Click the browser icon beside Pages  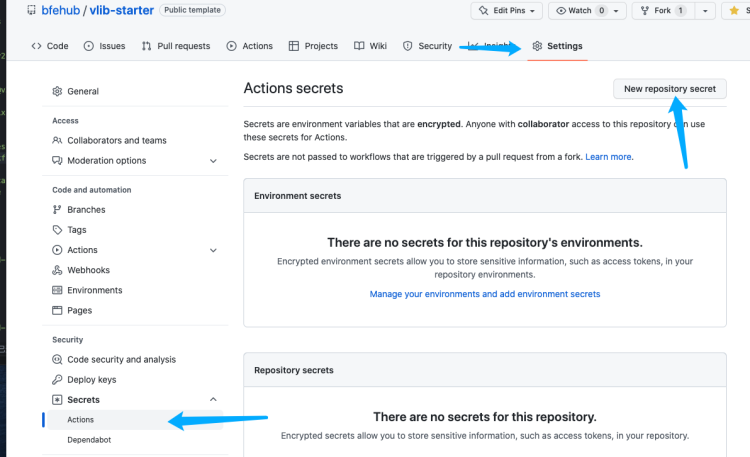point(57,310)
